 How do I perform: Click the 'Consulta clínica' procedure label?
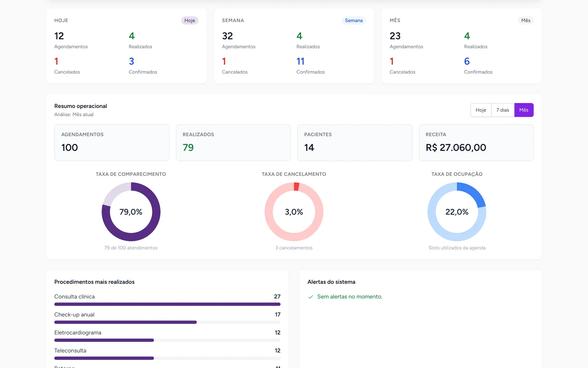[x=75, y=297]
